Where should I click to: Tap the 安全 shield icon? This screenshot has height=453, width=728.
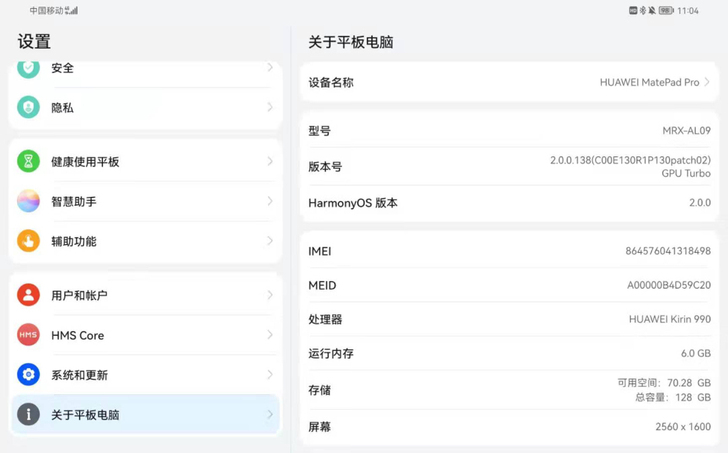[x=28, y=68]
